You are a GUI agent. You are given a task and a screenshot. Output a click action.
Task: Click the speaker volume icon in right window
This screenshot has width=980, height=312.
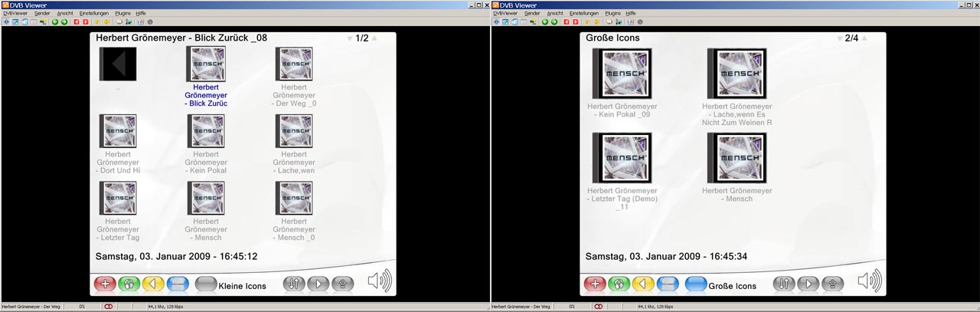[870, 282]
